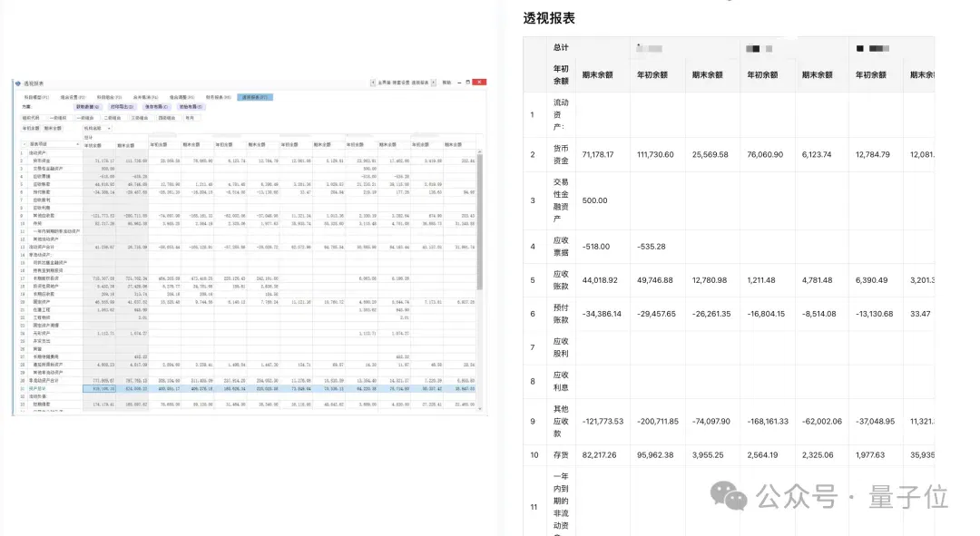
Task: Open 科目模型(F1) tab in desktop window
Action: point(37,97)
